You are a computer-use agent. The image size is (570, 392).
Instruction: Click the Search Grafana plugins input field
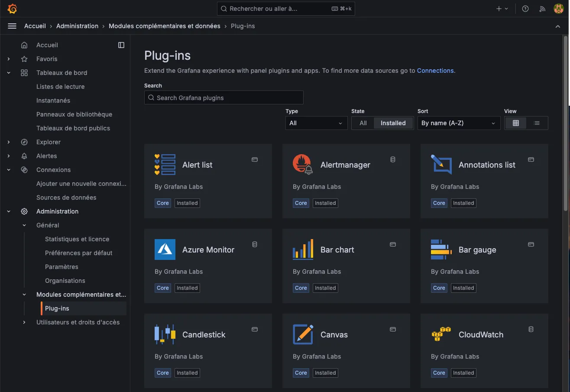click(x=223, y=97)
